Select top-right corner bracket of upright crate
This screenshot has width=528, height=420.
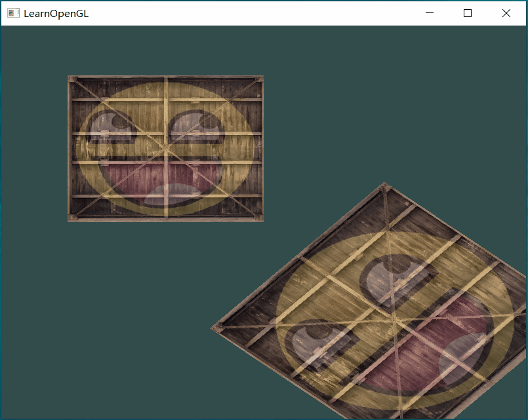click(258, 80)
